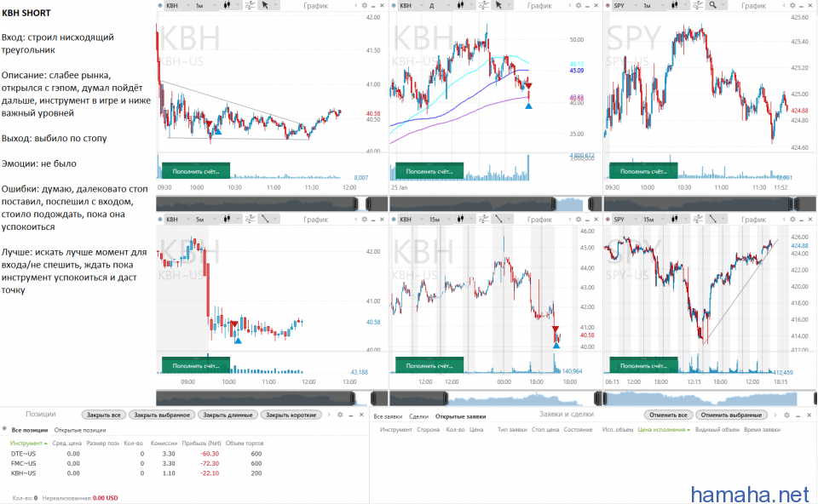Open candlestick chart type on KBH 1м chart
This screenshot has height=504, width=818.
227,5
